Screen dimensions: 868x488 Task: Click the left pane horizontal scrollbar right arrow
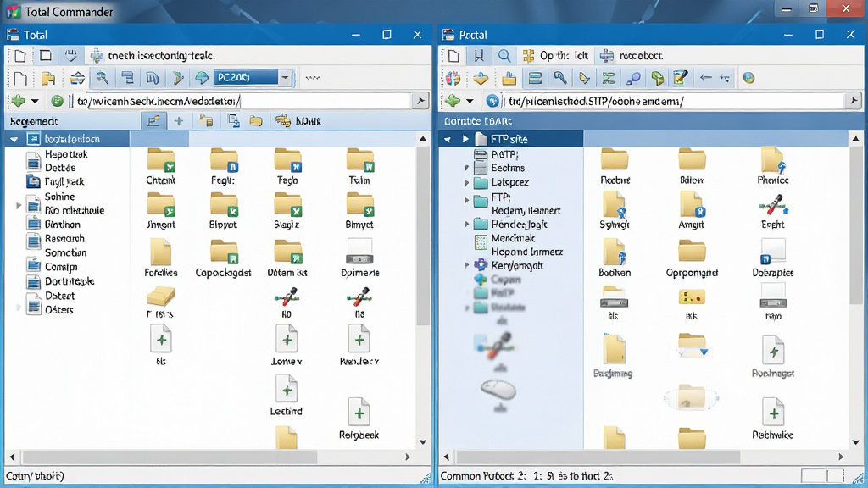coord(408,457)
